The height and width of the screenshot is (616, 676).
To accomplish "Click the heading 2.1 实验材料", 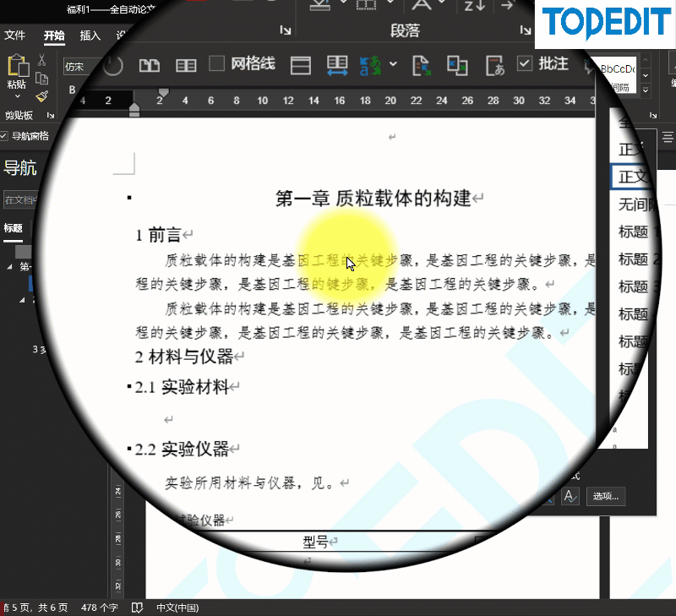I will click(x=182, y=387).
